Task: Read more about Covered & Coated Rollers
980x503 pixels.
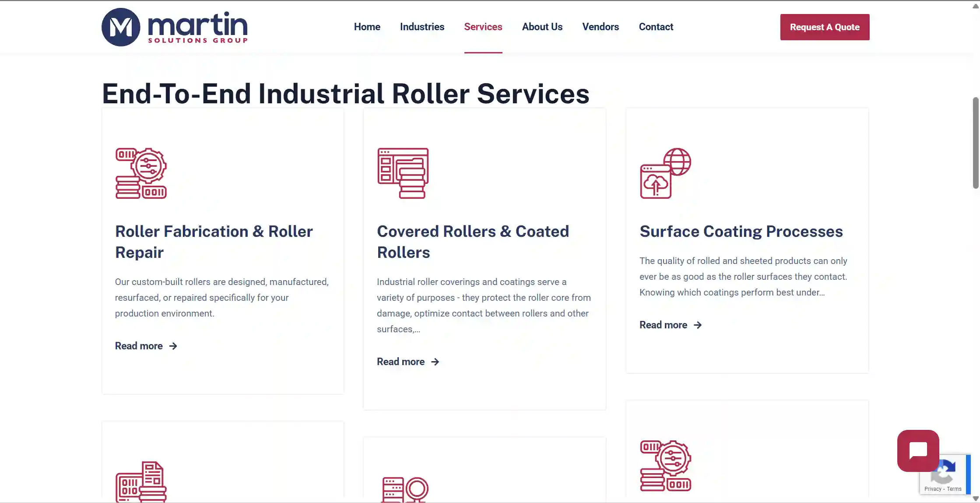Action: (x=400, y=362)
